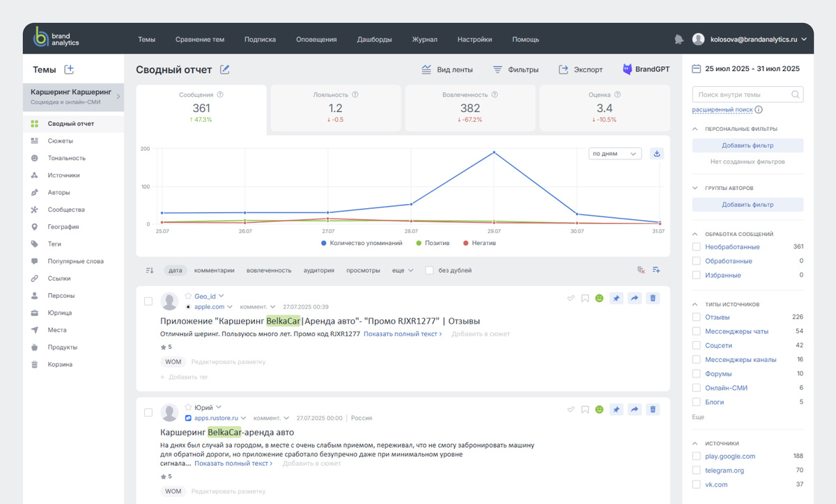Select the Geo_id message checkbox

click(148, 301)
